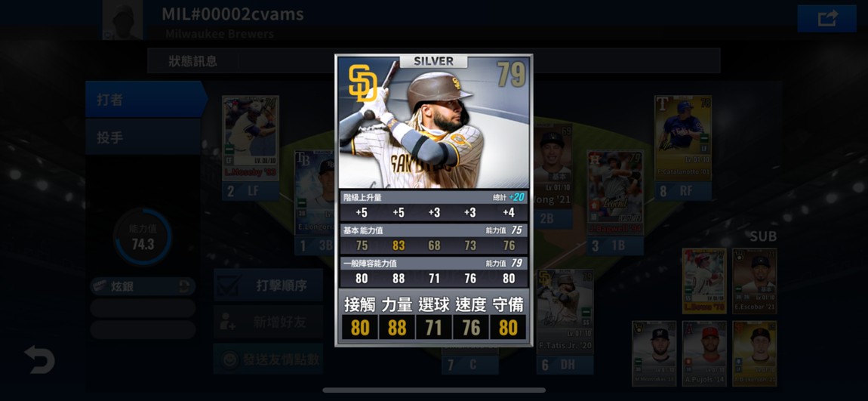Tap the 能力值 74.3 circular gauge

[x=143, y=237]
